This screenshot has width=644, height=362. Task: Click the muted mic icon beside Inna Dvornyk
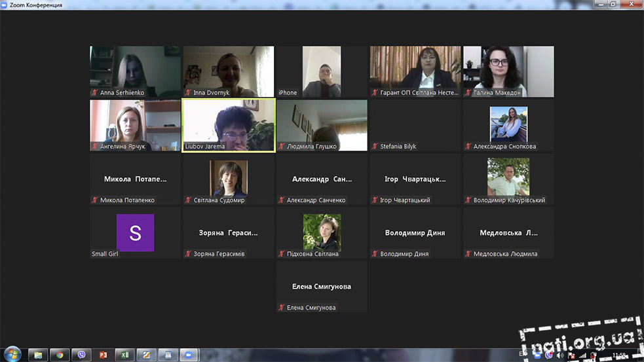(x=188, y=93)
